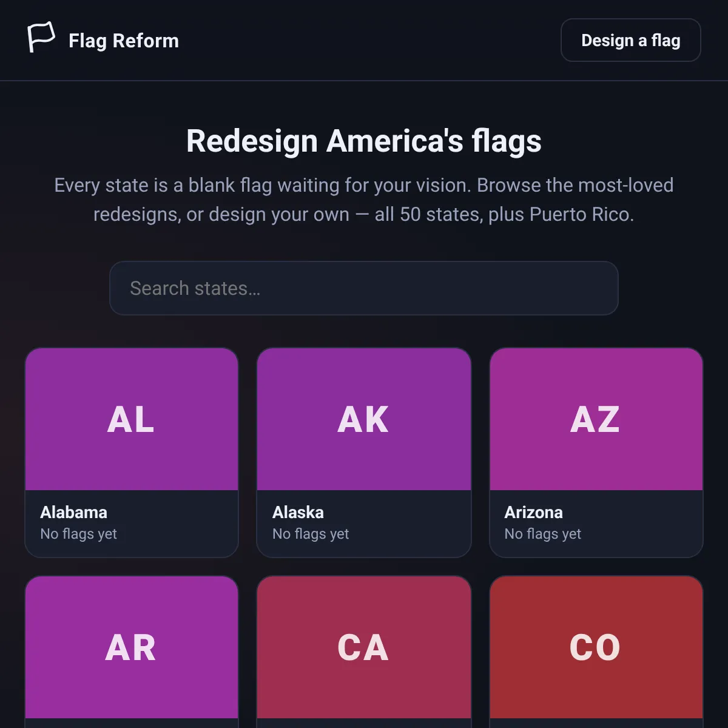728x728 pixels.
Task: Click the Flag Reform flag logo icon
Action: pos(41,38)
